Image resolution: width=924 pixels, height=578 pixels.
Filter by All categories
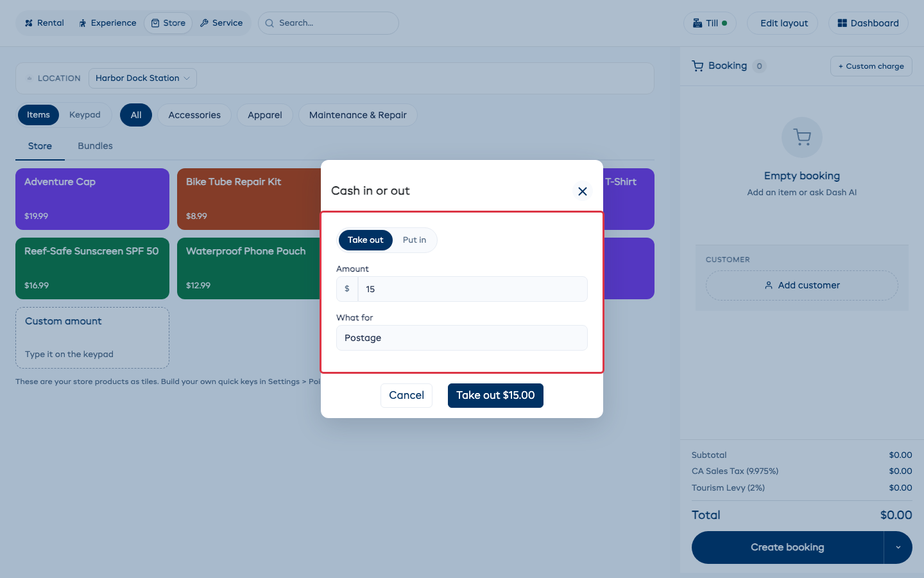[136, 115]
